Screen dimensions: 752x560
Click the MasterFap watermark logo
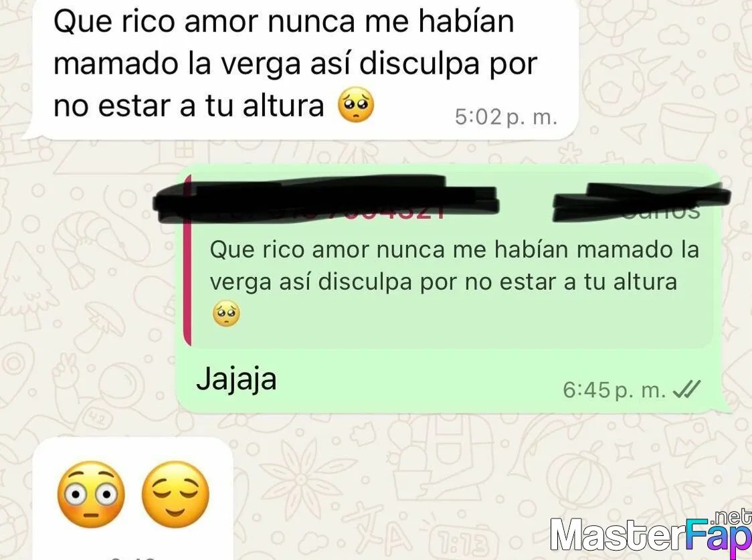pyautogui.click(x=651, y=531)
